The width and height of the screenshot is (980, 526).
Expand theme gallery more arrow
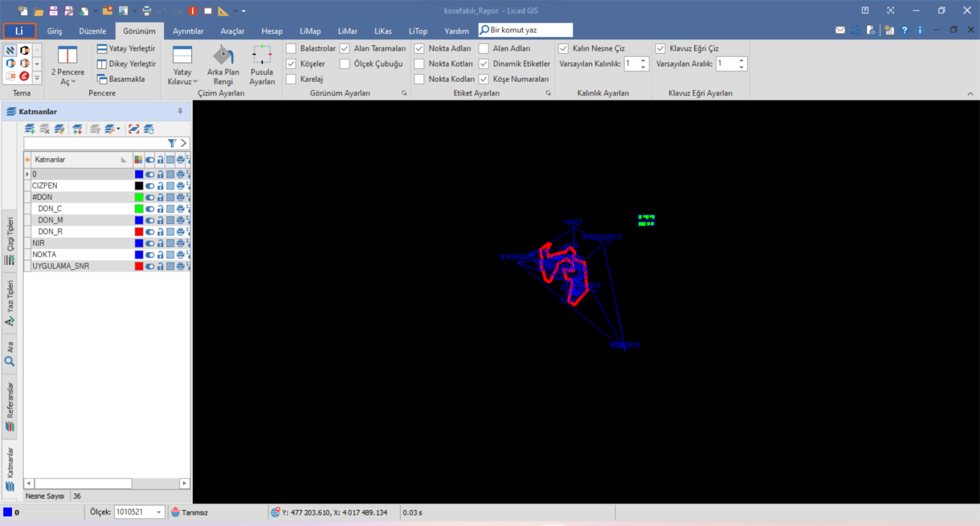[37, 77]
